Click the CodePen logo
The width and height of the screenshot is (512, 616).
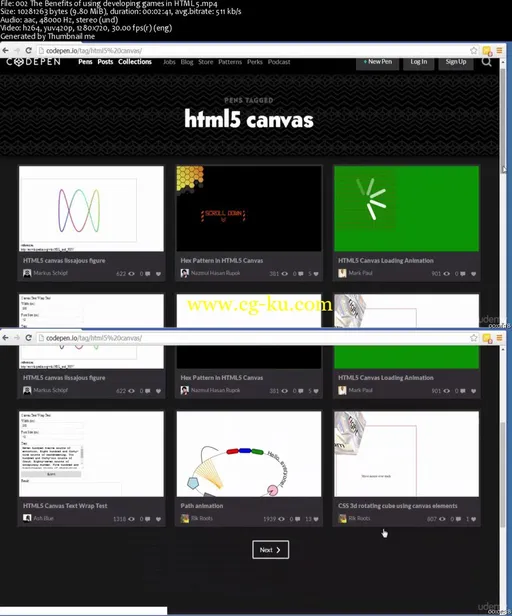coord(34,62)
